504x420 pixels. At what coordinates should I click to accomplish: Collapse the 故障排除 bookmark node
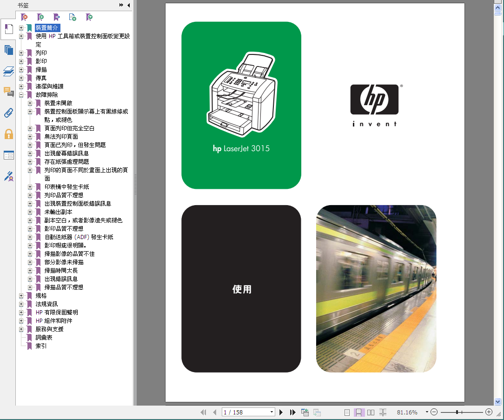coord(21,94)
